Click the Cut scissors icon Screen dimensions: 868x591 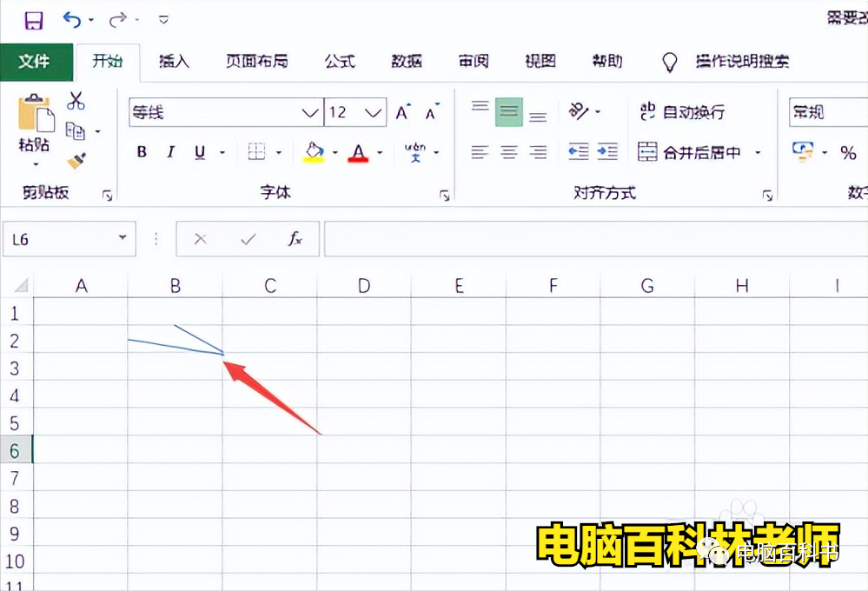[76, 101]
